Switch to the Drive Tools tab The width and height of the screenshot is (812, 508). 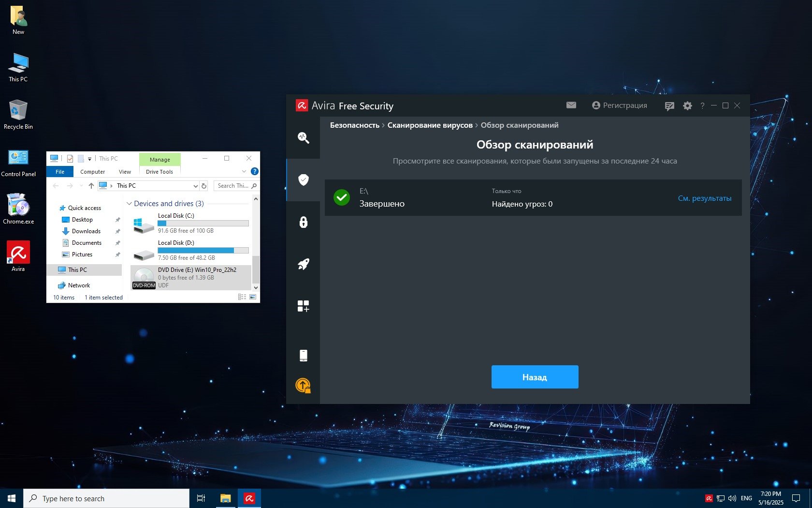coord(159,172)
